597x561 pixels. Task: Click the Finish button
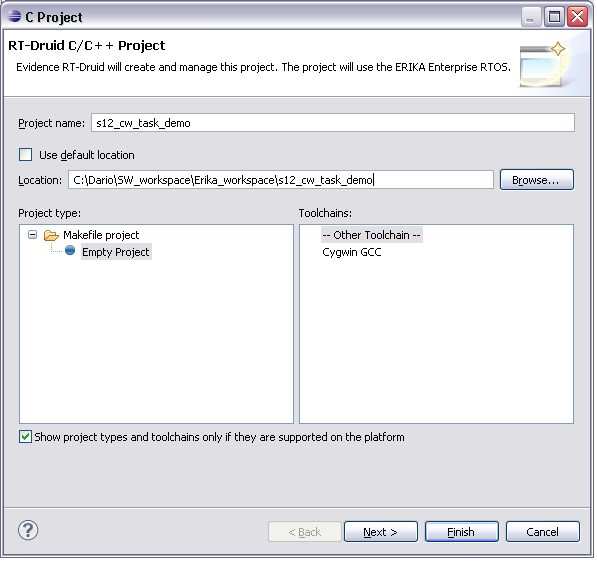pyautogui.click(x=462, y=534)
